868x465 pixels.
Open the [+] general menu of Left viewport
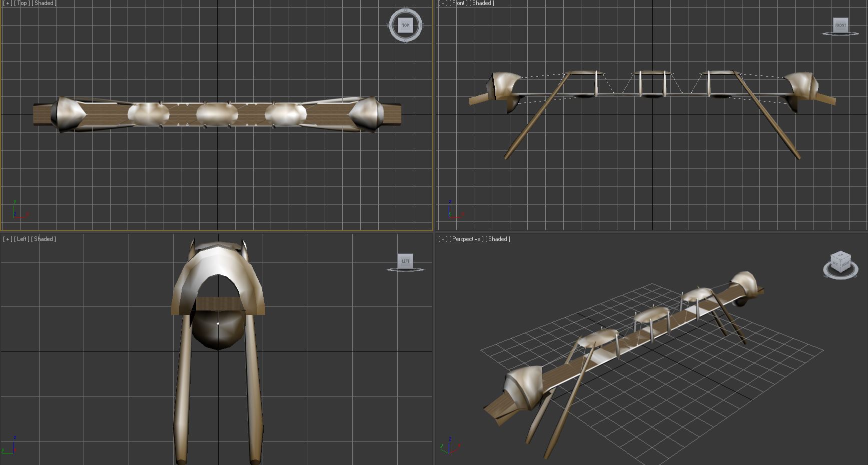8,239
